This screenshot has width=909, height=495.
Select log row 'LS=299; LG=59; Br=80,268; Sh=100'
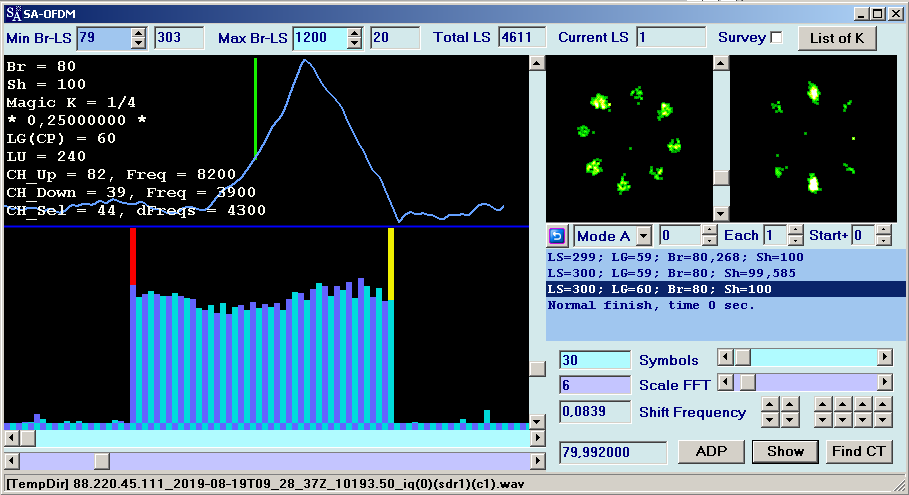[725, 257]
